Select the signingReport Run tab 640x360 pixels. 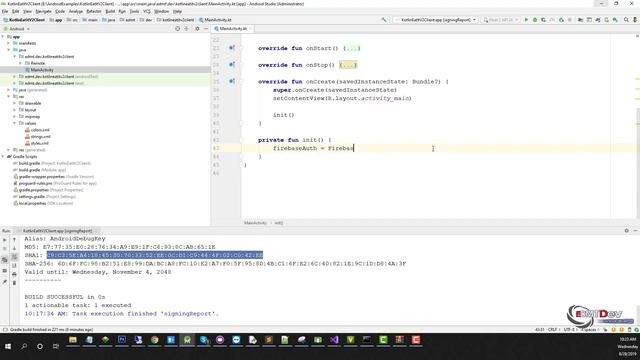pyautogui.click(x=57, y=231)
